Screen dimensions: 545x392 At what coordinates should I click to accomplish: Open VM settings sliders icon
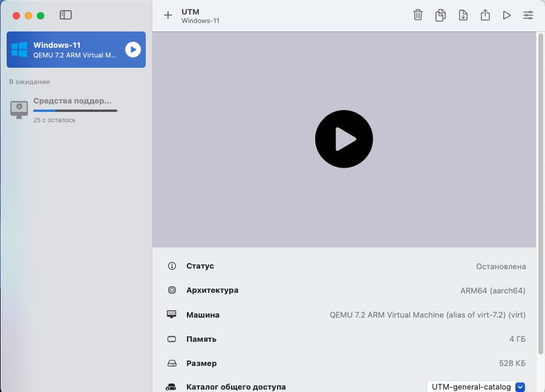point(528,15)
